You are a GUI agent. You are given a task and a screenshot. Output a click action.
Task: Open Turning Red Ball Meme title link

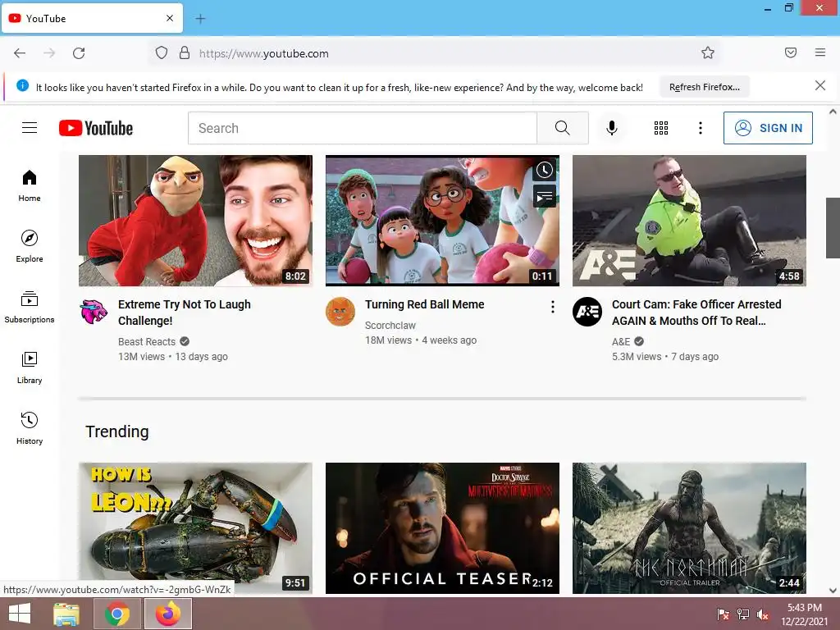tap(424, 304)
